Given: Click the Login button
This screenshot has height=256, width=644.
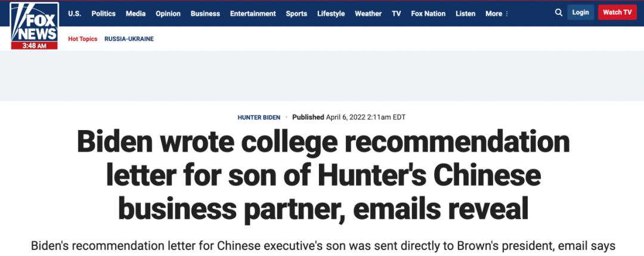Looking at the screenshot, I should (x=581, y=13).
